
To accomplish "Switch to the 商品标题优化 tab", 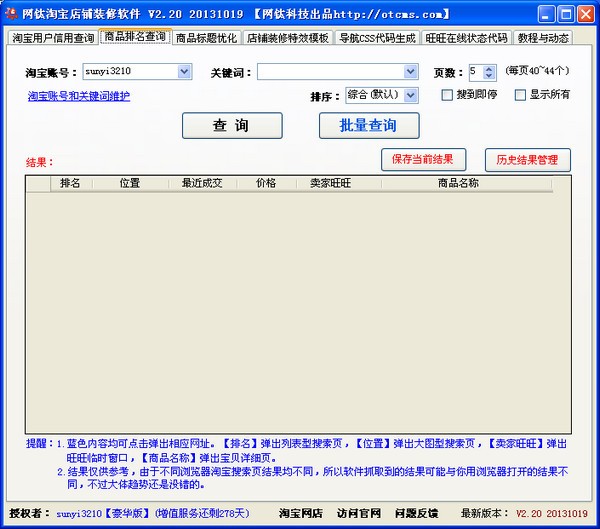I will point(207,38).
